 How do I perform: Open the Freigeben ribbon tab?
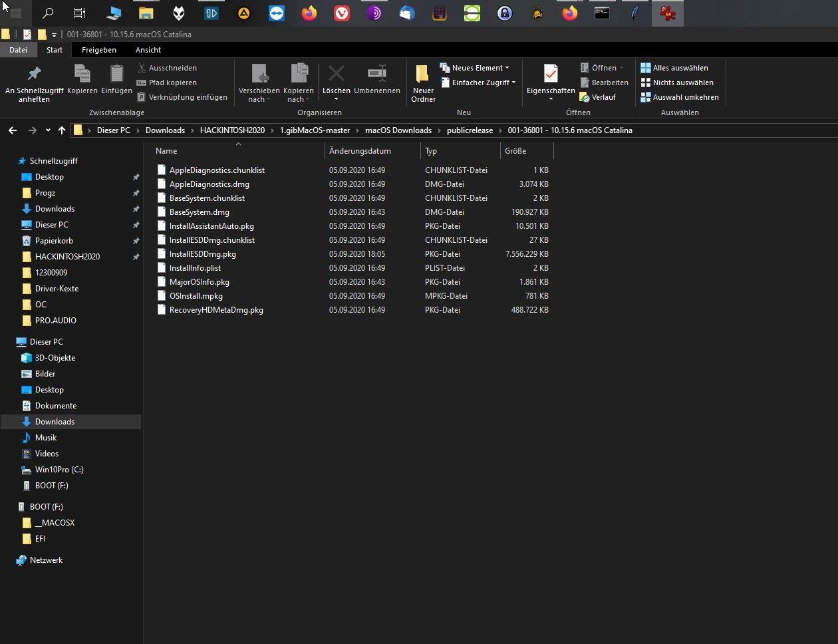98,50
